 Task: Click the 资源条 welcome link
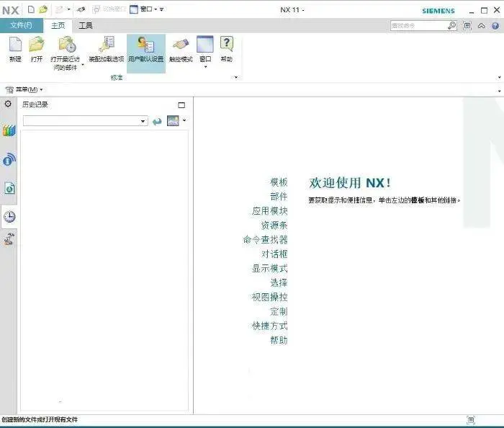[274, 225]
